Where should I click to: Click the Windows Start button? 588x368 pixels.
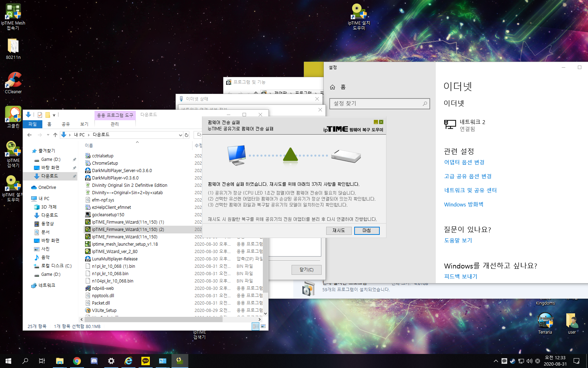[8, 361]
